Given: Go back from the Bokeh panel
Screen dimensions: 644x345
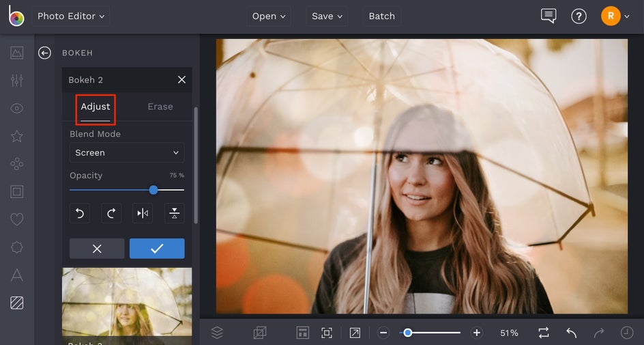Looking at the screenshot, I should click(44, 53).
